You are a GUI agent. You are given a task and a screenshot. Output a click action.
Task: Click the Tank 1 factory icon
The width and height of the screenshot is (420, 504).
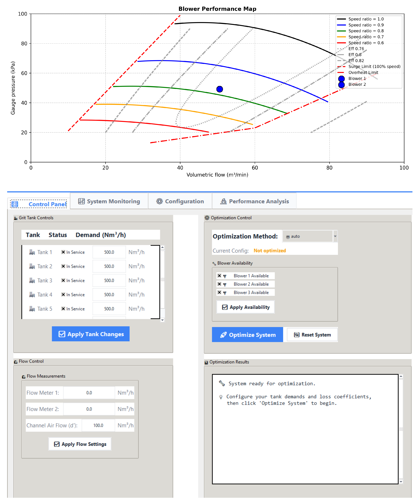tap(32, 252)
